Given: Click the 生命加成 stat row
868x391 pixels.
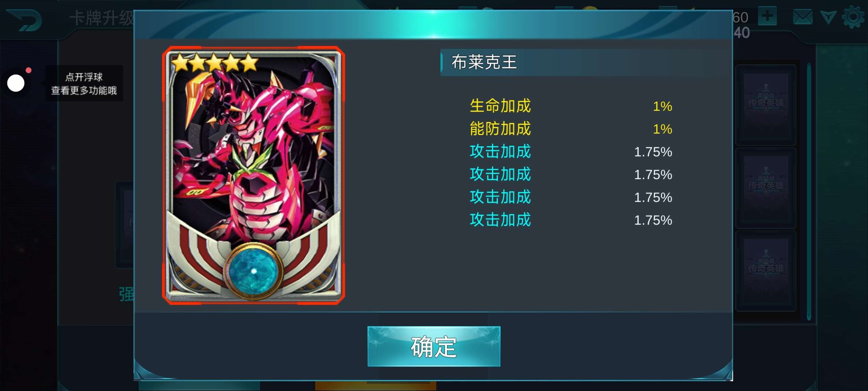Looking at the screenshot, I should (571, 106).
